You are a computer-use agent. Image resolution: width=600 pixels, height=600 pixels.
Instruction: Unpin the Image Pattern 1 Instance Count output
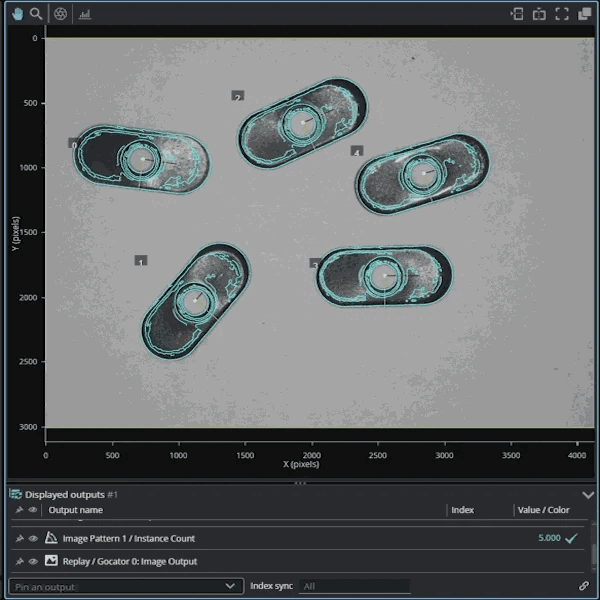point(18,538)
